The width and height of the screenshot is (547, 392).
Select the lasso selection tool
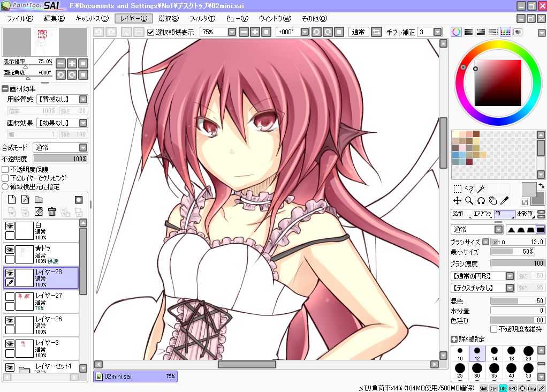469,189
